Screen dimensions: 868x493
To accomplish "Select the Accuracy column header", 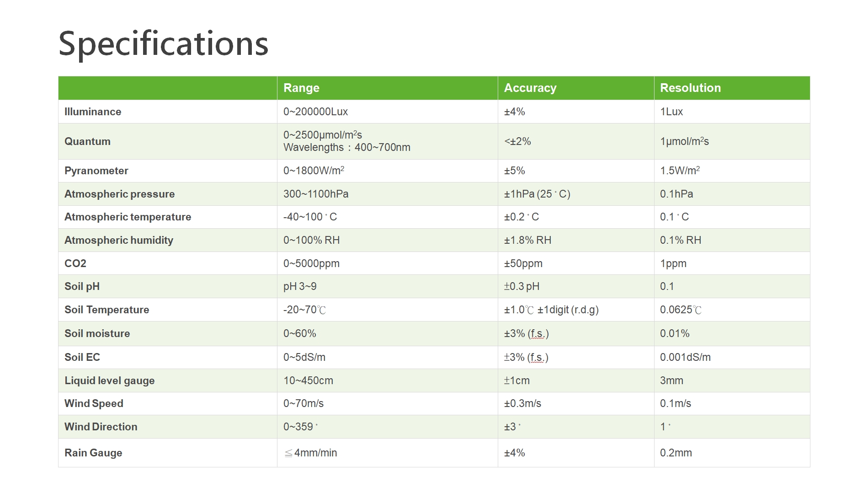I will click(x=530, y=88).
